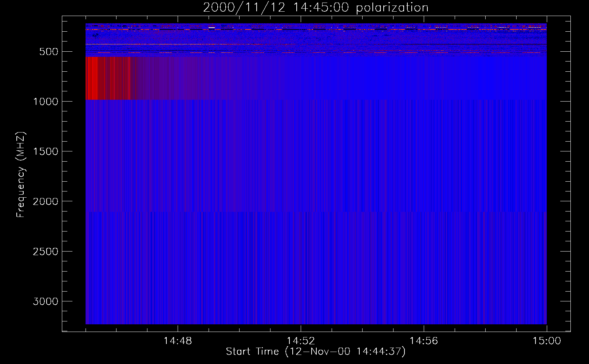Click the 15:00 time tick label
The width and height of the screenshot is (589, 364).
point(547,341)
